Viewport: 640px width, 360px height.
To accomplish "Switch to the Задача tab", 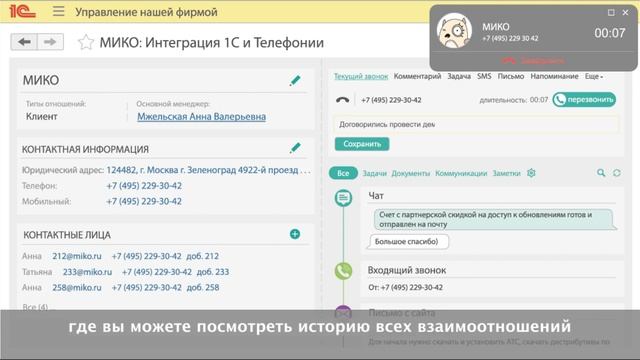I will pyautogui.click(x=459, y=76).
